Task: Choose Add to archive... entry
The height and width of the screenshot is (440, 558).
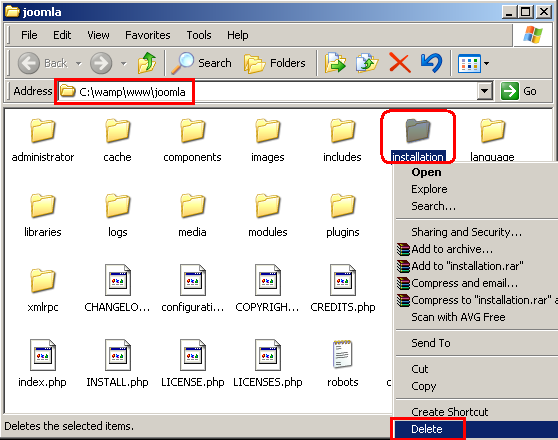Action: pyautogui.click(x=477, y=249)
